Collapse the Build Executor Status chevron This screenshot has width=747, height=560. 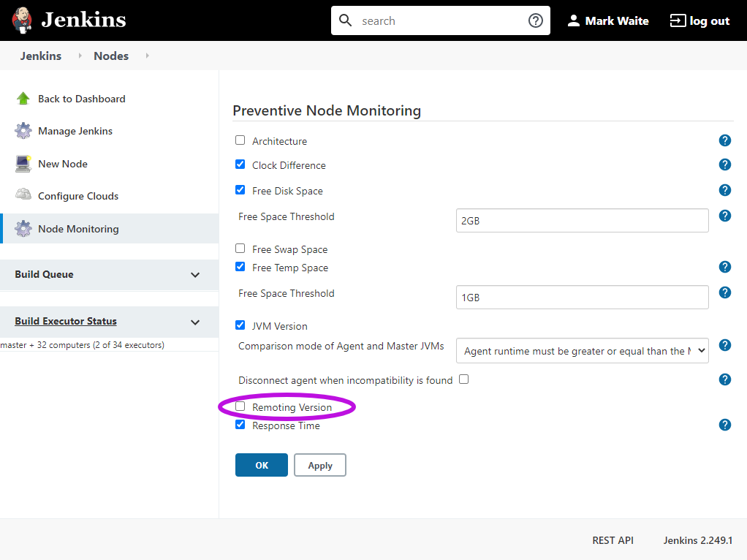click(195, 322)
